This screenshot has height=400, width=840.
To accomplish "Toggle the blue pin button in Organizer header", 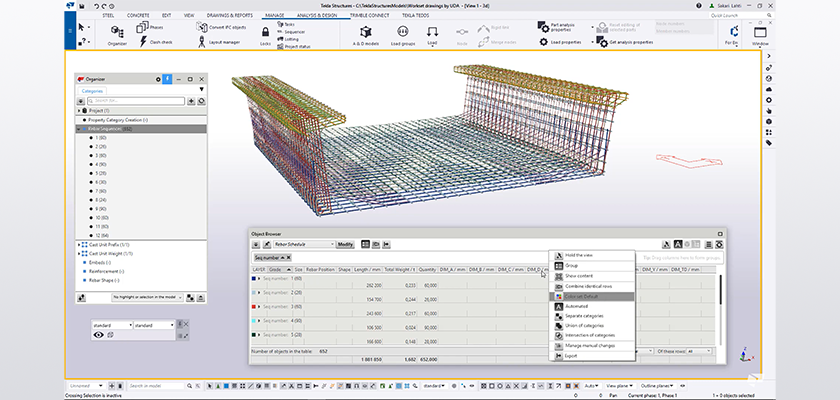I will [x=167, y=79].
